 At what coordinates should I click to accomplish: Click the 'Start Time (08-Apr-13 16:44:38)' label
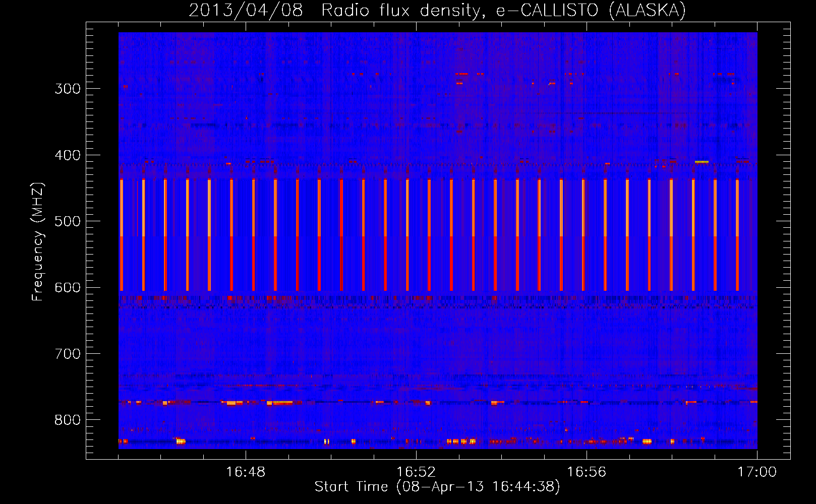[437, 487]
